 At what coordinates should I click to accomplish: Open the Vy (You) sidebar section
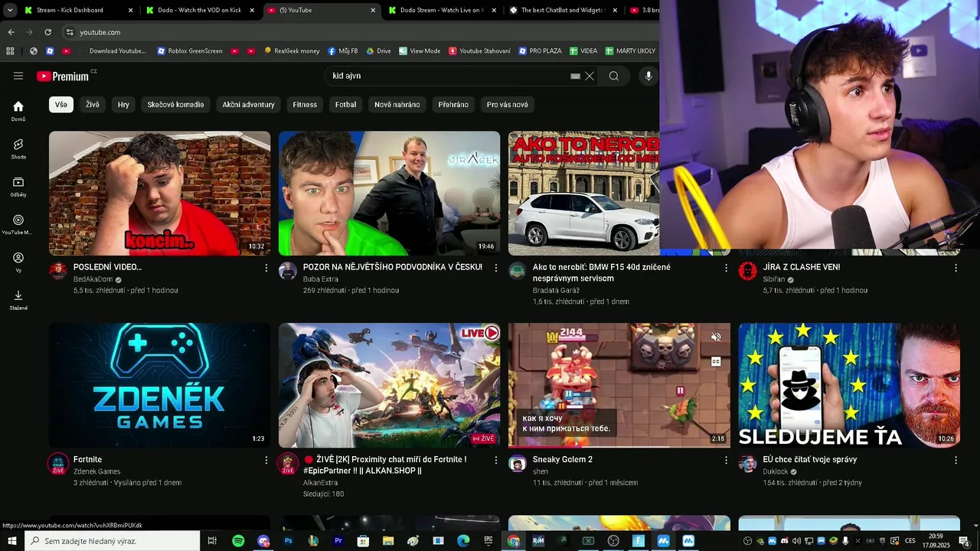point(18,262)
